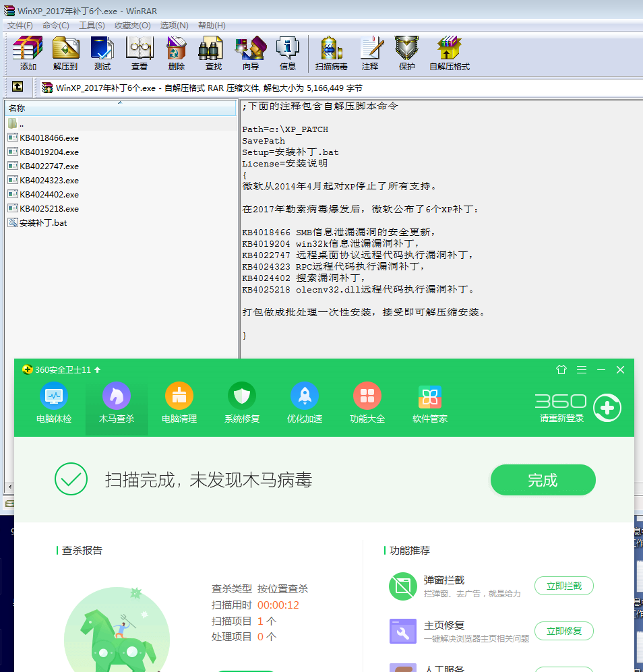Click the License=安装说明 comment line
643x672 pixels.
(x=284, y=163)
